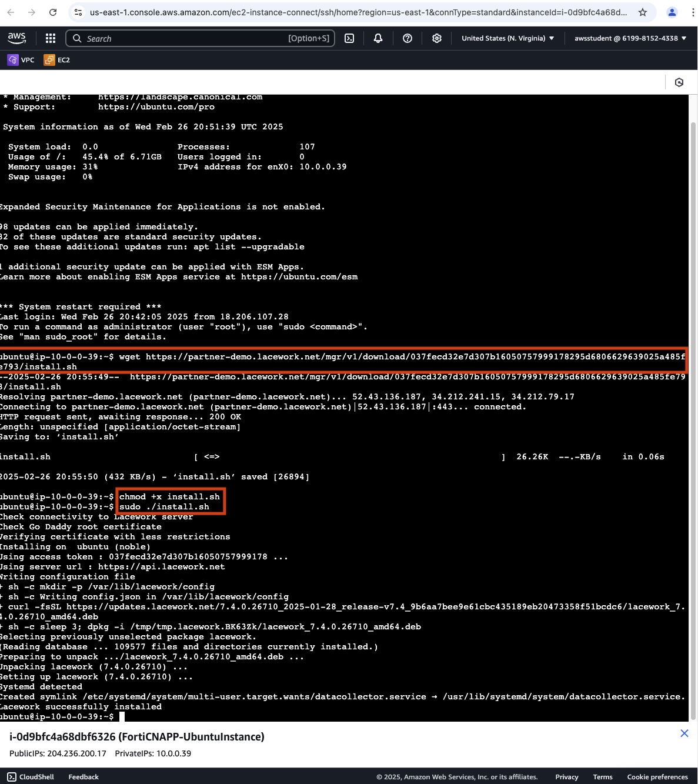Open the EC2 service shortcut
The image size is (698, 784).
click(x=57, y=60)
